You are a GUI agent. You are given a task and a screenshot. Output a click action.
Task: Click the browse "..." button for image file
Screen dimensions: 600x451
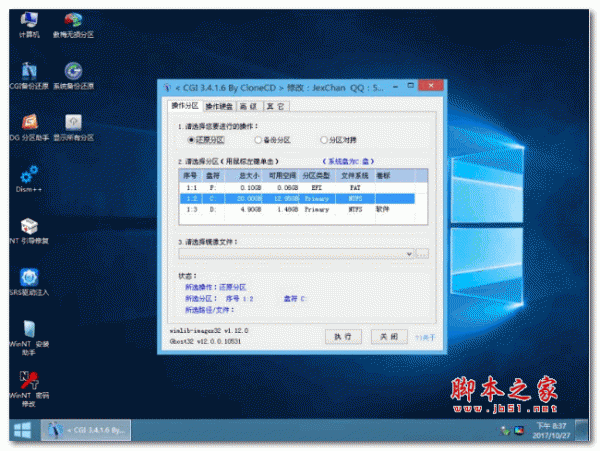pos(422,254)
